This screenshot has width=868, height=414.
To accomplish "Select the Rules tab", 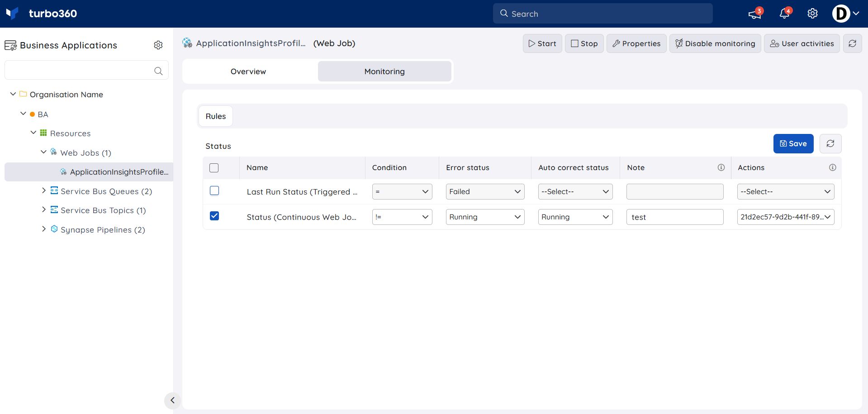I will (216, 116).
